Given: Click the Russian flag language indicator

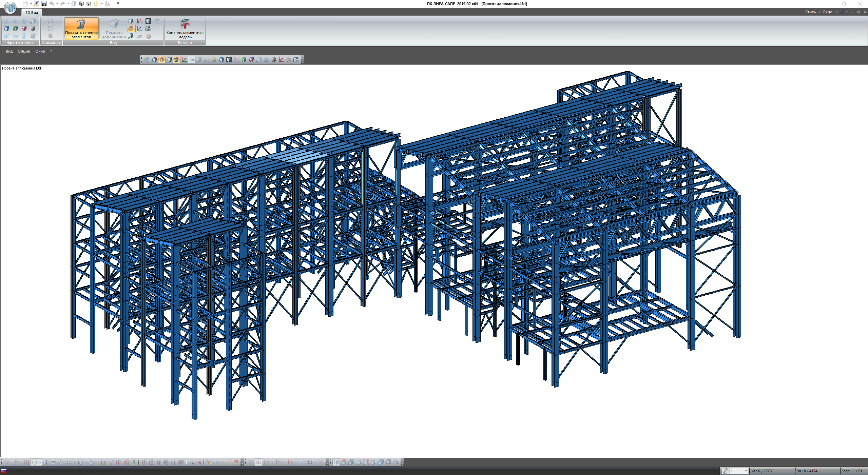Looking at the screenshot, I should pyautogui.click(x=4, y=471).
